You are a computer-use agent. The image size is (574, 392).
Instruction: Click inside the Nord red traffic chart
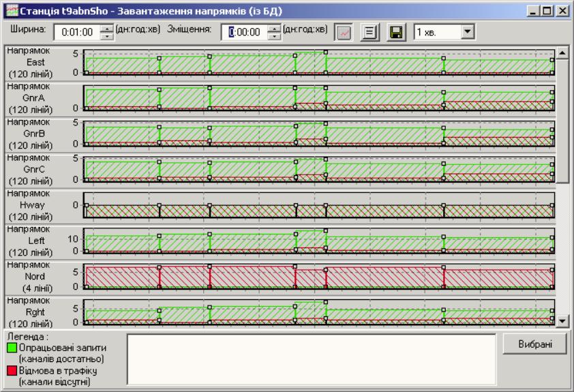(318, 276)
